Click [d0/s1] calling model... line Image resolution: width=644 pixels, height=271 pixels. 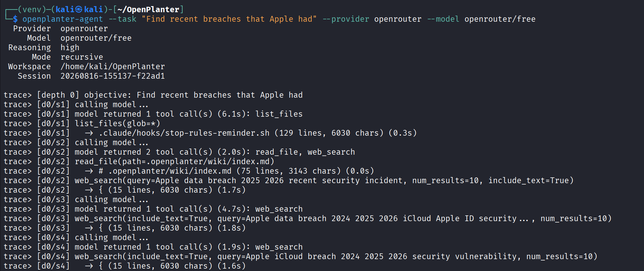point(76,104)
